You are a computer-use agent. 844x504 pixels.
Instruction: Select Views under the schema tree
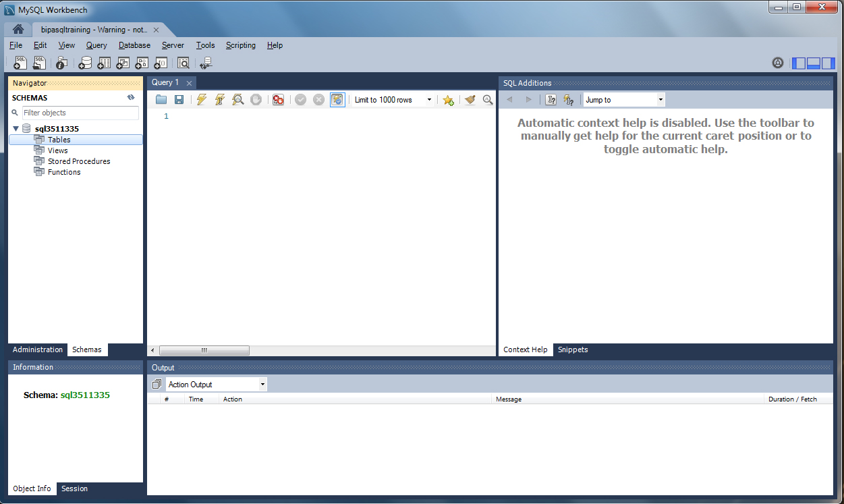tap(57, 150)
